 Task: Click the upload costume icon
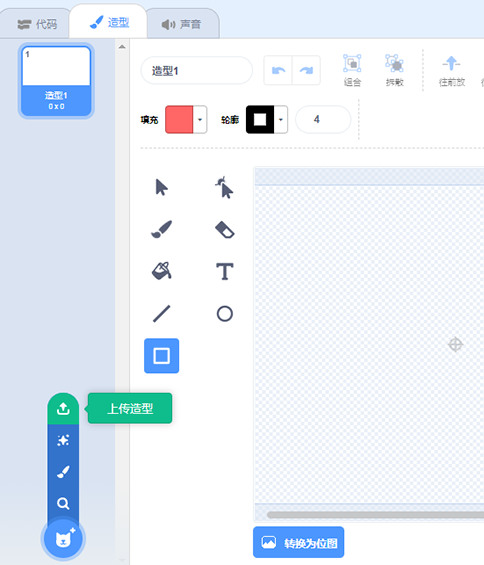point(63,409)
